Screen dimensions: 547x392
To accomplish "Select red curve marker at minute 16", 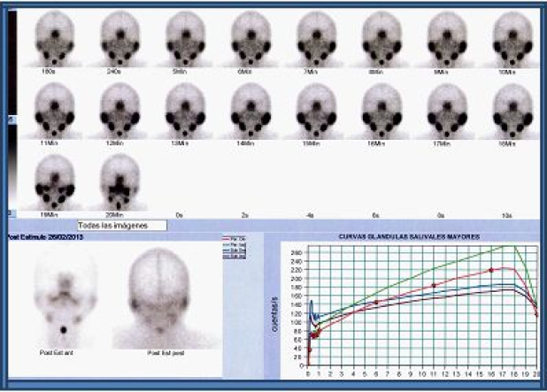I will pyautogui.click(x=490, y=270).
